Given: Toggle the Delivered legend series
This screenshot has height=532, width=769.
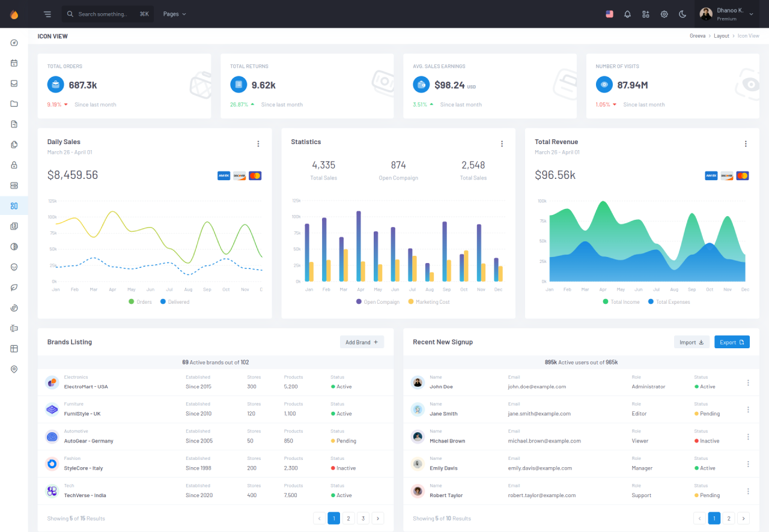Looking at the screenshot, I should pos(175,302).
